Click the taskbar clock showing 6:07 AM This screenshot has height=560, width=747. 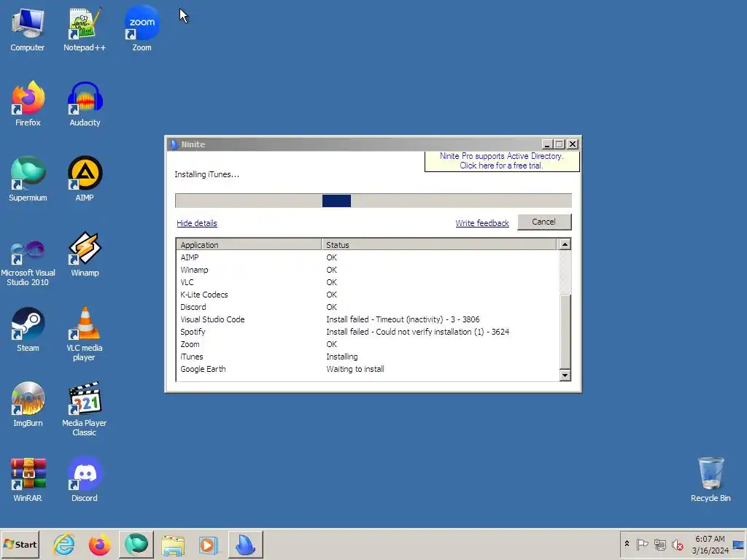coord(710,544)
